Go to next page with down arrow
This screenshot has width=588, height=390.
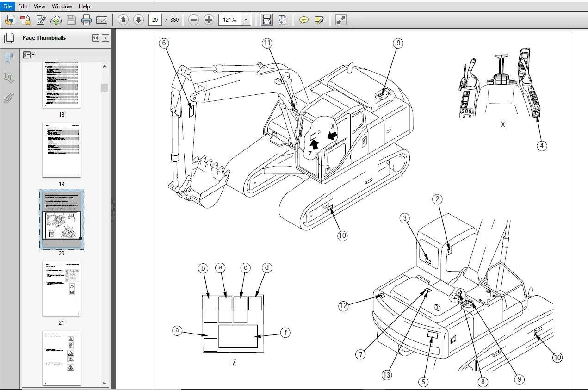pos(138,20)
